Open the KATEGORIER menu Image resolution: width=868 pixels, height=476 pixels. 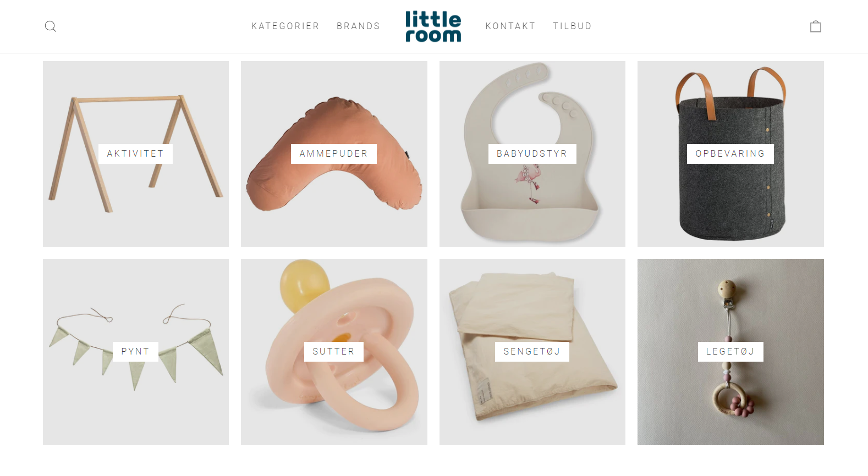(285, 26)
